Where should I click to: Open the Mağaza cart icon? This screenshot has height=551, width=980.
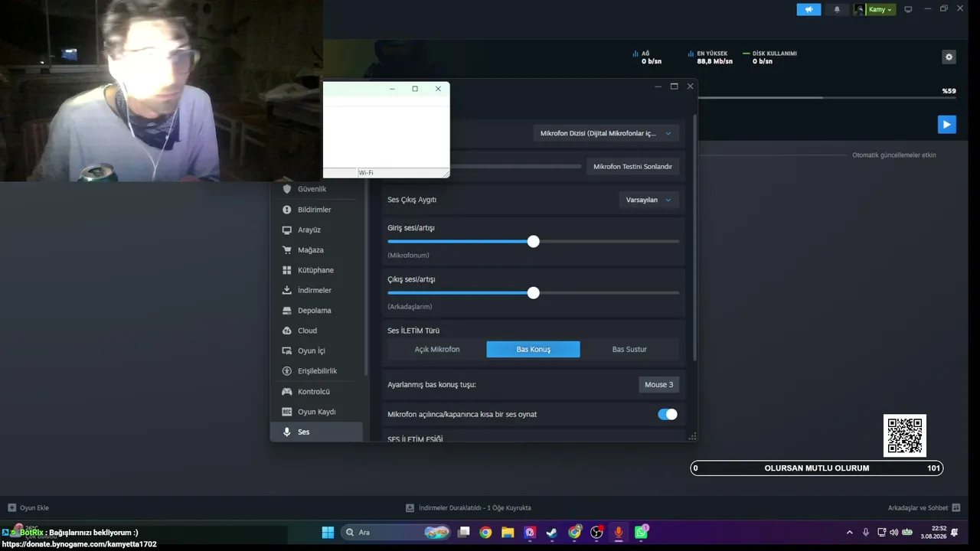287,250
